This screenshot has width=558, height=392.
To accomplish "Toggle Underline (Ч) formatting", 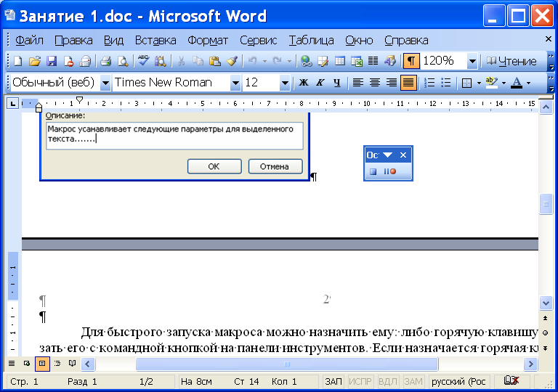I will click(337, 83).
